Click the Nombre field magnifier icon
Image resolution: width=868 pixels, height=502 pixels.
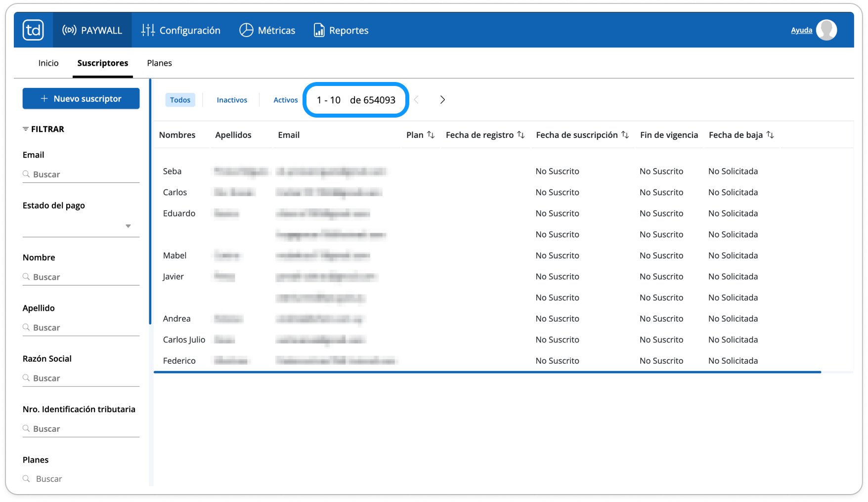click(x=26, y=277)
